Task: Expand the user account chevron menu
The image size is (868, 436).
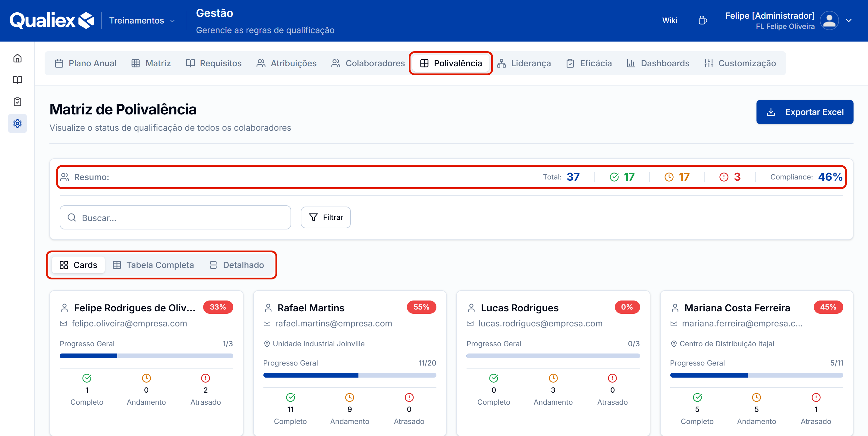Action: [849, 20]
